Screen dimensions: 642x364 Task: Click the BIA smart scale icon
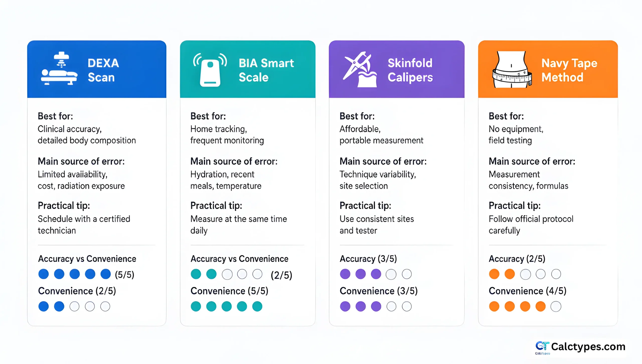(210, 70)
